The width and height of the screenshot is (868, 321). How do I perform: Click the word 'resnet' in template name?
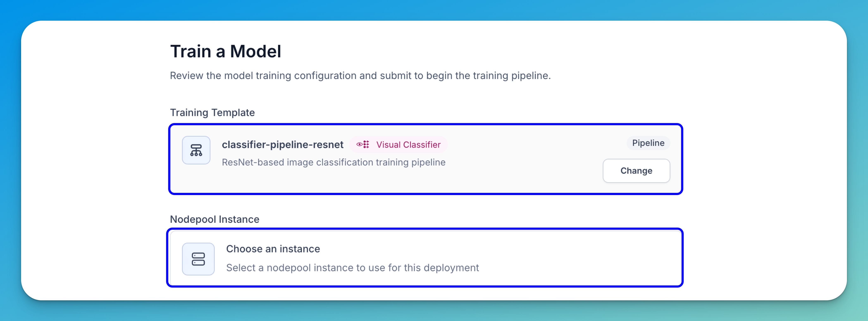click(x=328, y=145)
